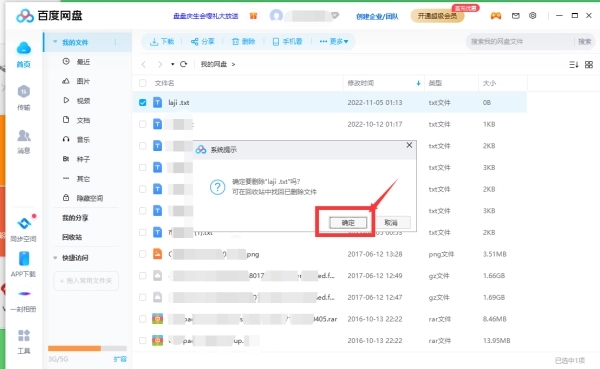Collapse the 我的文件 tree section
600x369 pixels.
click(x=55, y=42)
